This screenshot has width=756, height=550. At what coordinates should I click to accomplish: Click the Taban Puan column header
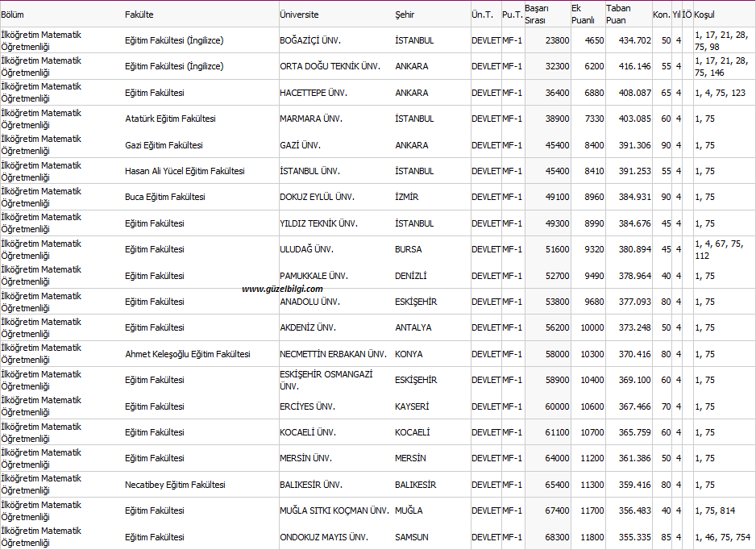click(618, 14)
